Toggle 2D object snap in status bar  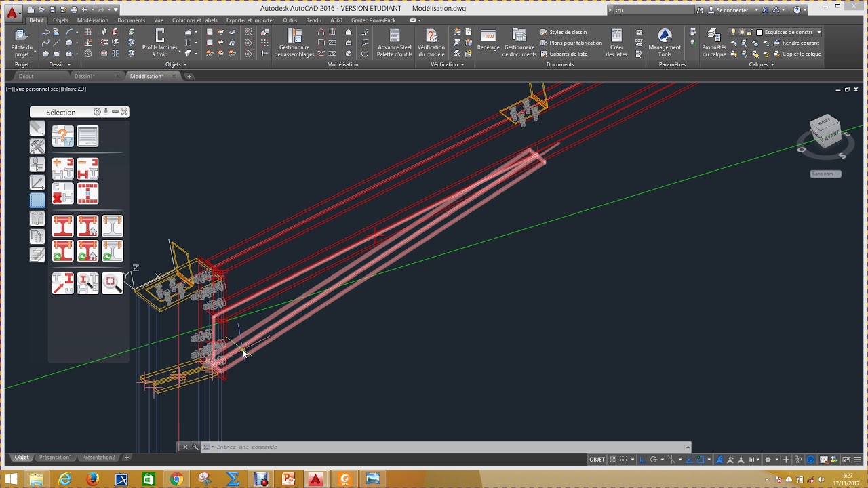(x=701, y=459)
